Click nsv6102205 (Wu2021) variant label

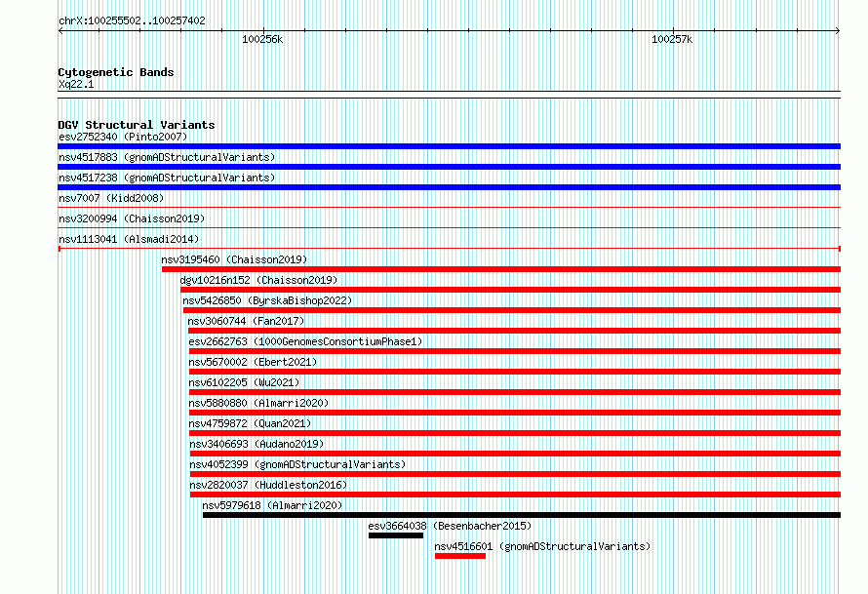[x=244, y=382]
